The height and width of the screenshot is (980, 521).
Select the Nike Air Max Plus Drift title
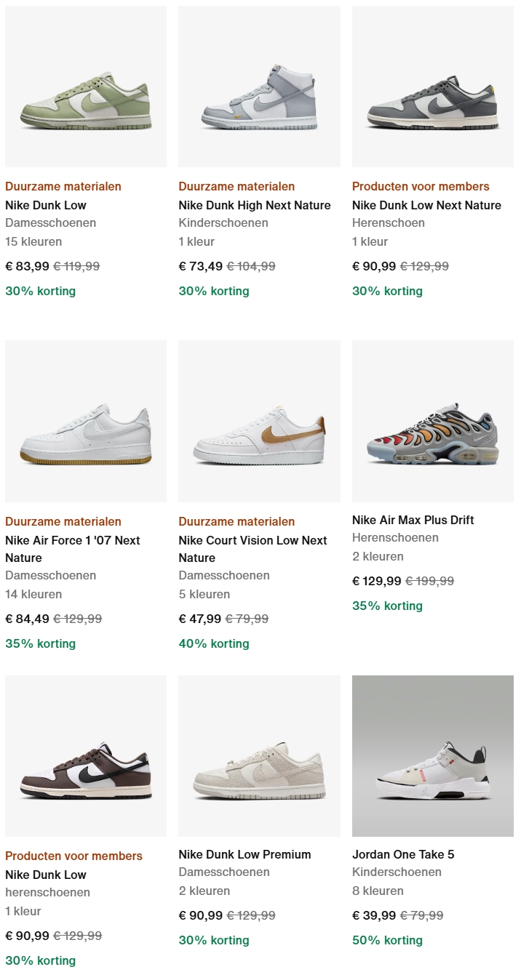pos(413,520)
